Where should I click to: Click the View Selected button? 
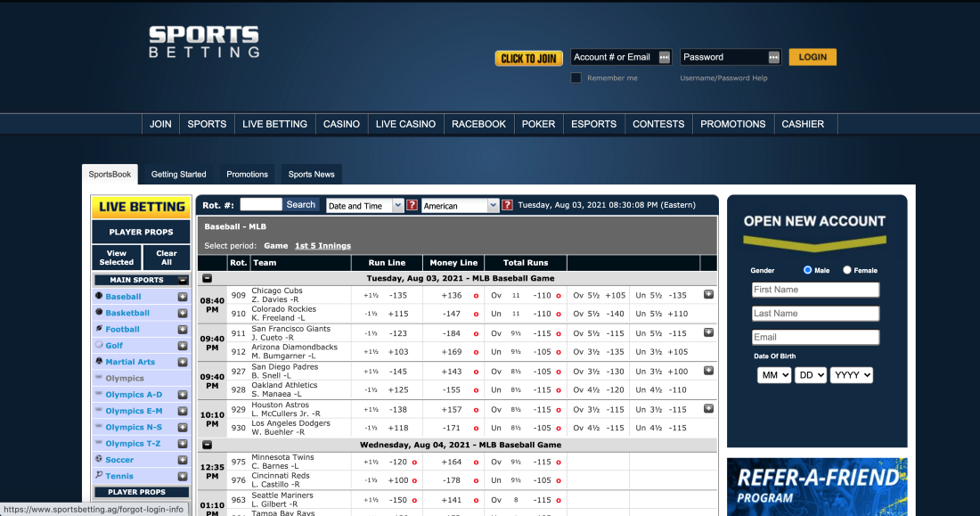tap(116, 258)
